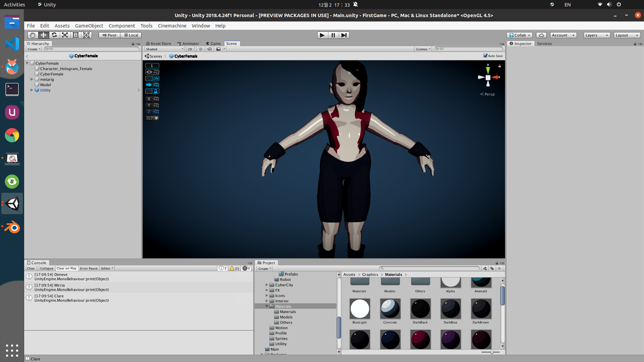Click the grid snap arrow overlay button
This screenshot has height=362, width=644.
click(x=152, y=85)
